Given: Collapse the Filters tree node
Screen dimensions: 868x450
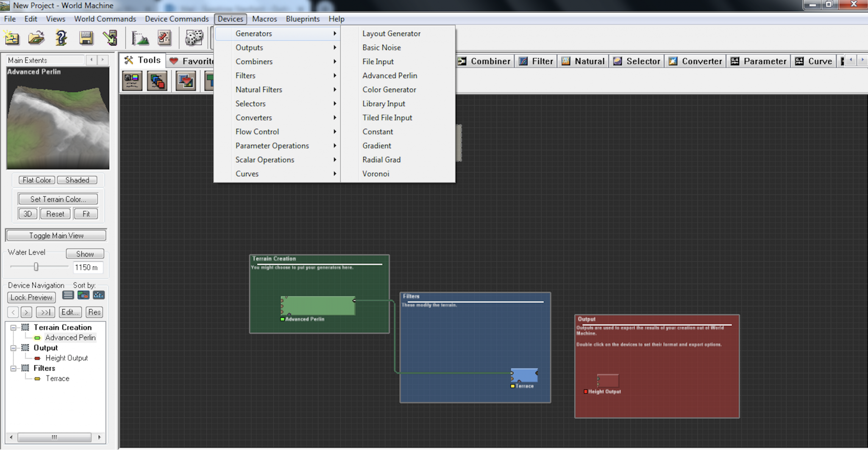Looking at the screenshot, I should coord(13,368).
